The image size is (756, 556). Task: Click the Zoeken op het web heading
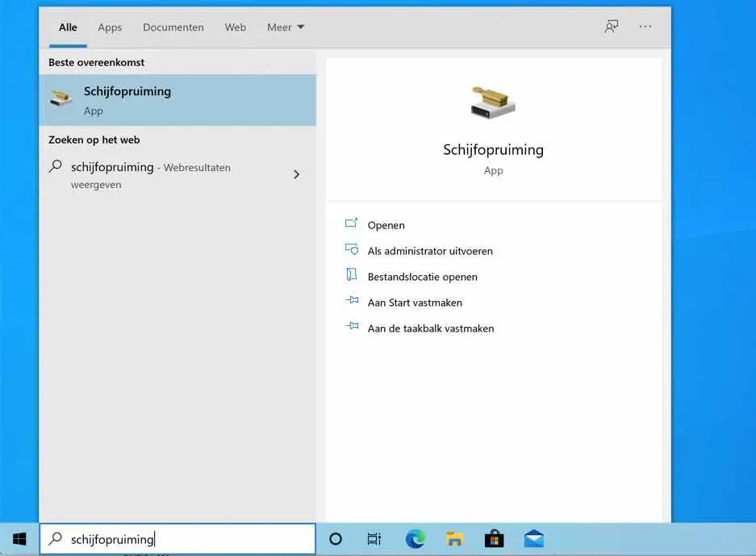click(94, 140)
